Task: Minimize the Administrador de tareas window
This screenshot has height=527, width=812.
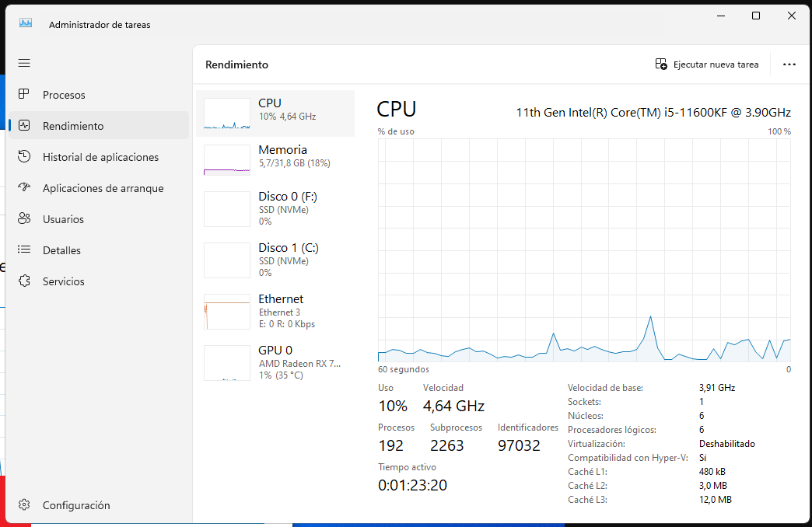Action: pos(720,16)
